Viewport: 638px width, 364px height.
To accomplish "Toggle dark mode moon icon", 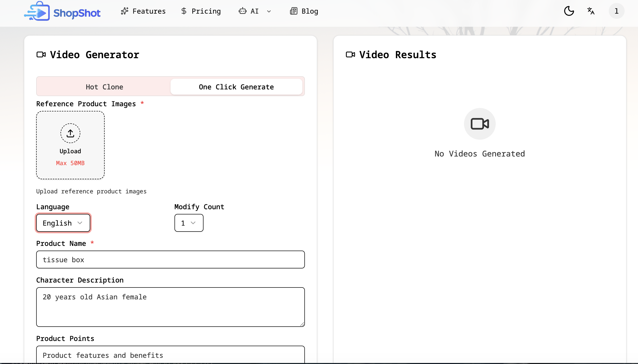I will coord(569,11).
